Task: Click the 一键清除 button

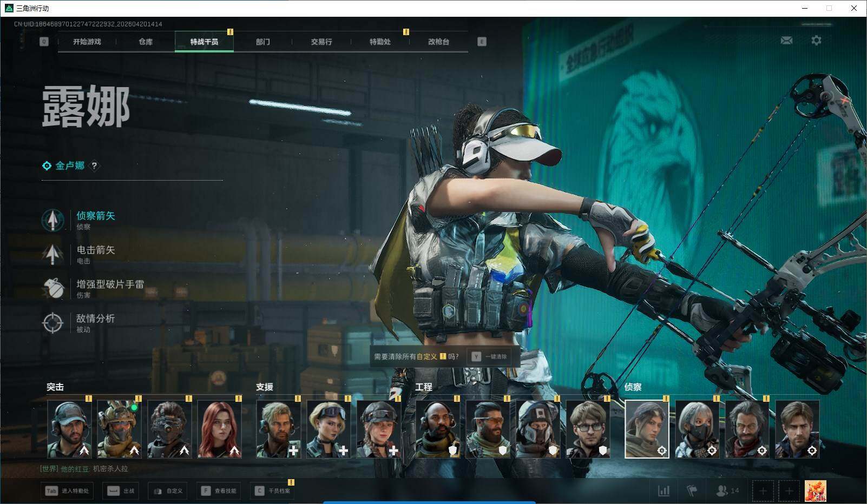Action: 489,357
